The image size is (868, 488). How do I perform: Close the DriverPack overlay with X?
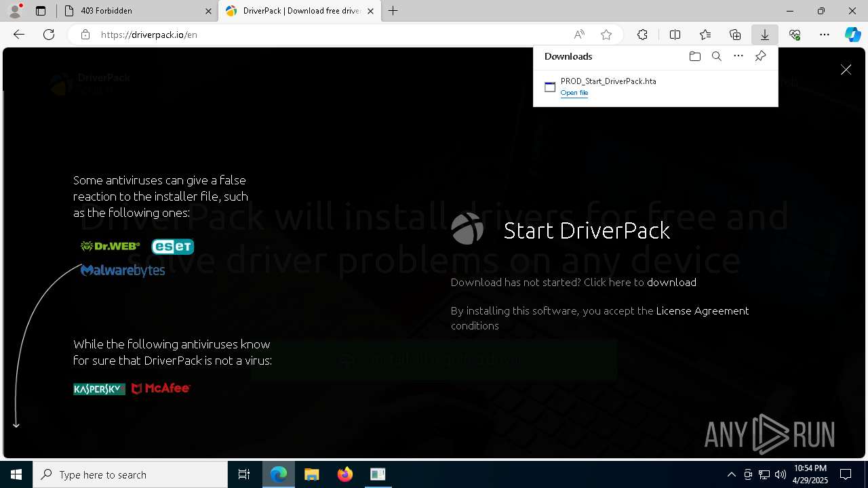[x=846, y=70]
